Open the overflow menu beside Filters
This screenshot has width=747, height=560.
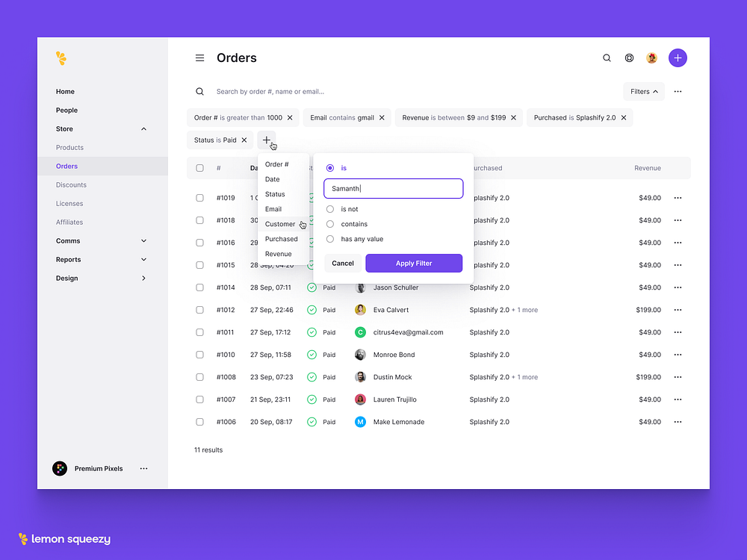[676, 91]
